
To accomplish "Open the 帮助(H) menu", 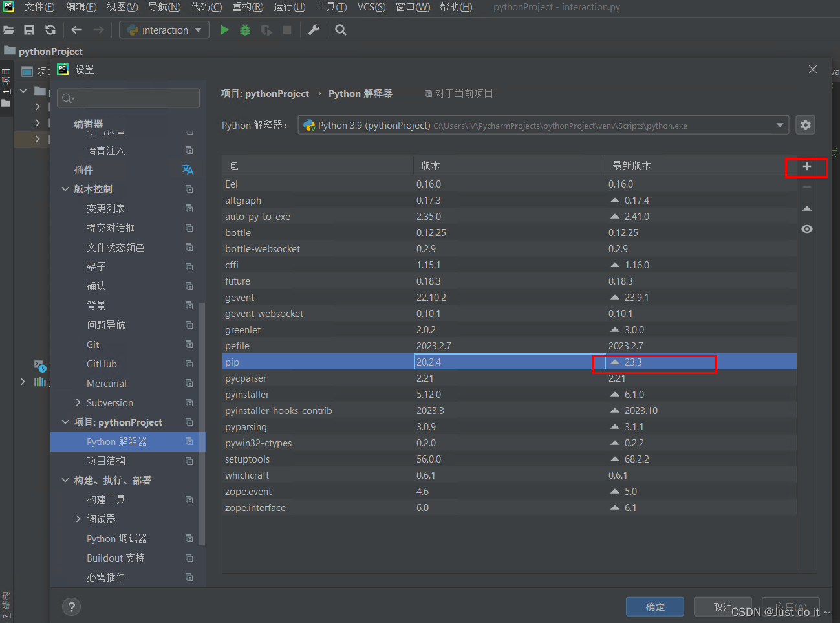I will [456, 7].
